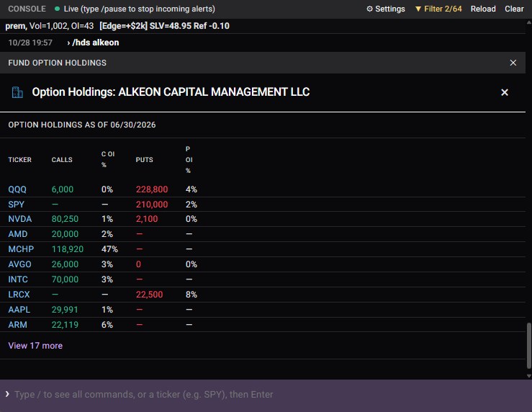Select NVDA puts value 2,100
The image size is (532, 412).
147,219
